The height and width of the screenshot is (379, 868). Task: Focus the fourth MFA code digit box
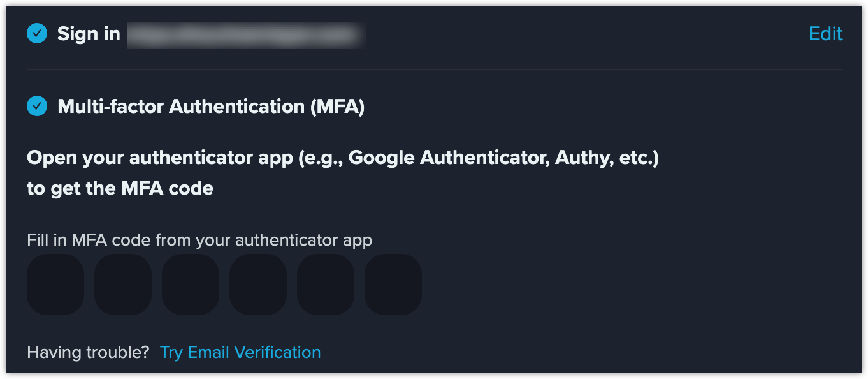click(x=258, y=285)
